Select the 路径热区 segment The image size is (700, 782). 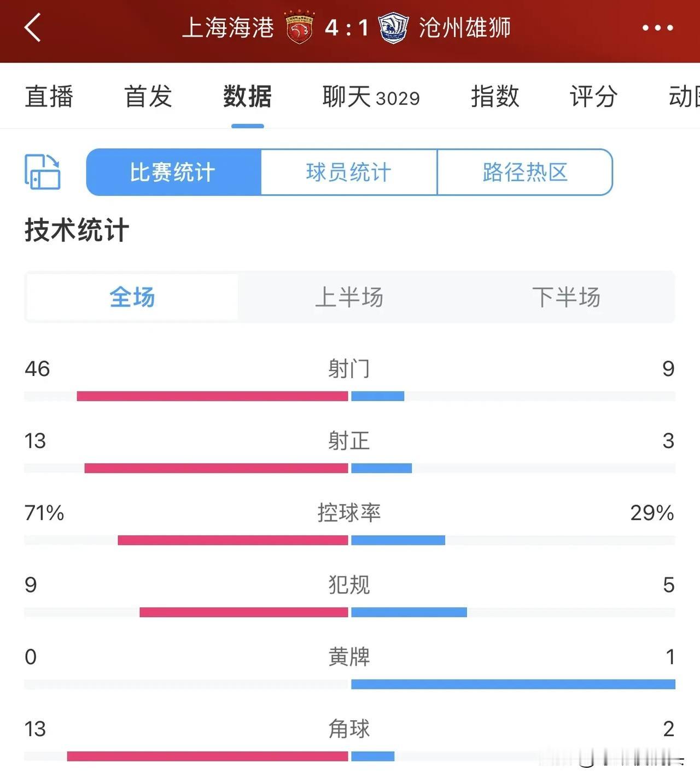pos(525,172)
